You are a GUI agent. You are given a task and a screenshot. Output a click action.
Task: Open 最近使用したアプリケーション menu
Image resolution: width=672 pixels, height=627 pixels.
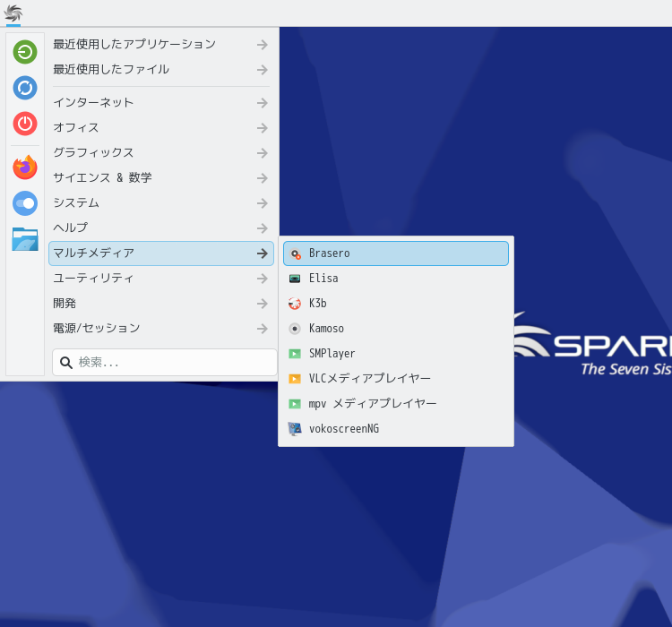(161, 45)
